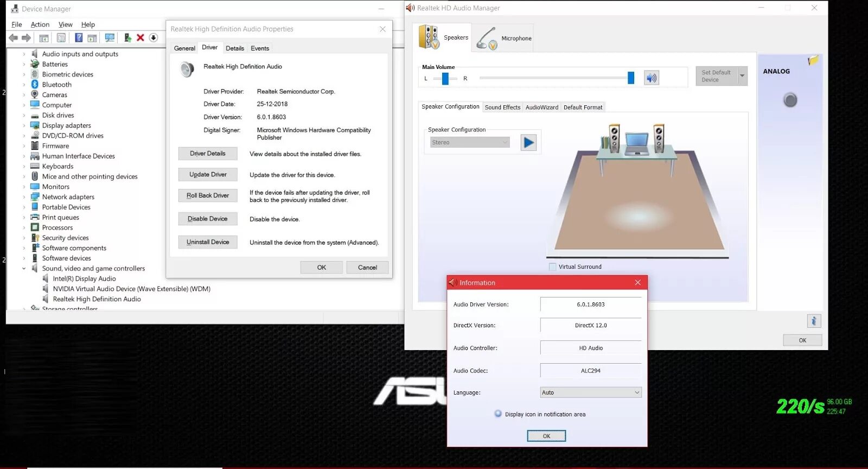The image size is (868, 469).
Task: Click the right speaker in the room diagram
Action: 659,139
